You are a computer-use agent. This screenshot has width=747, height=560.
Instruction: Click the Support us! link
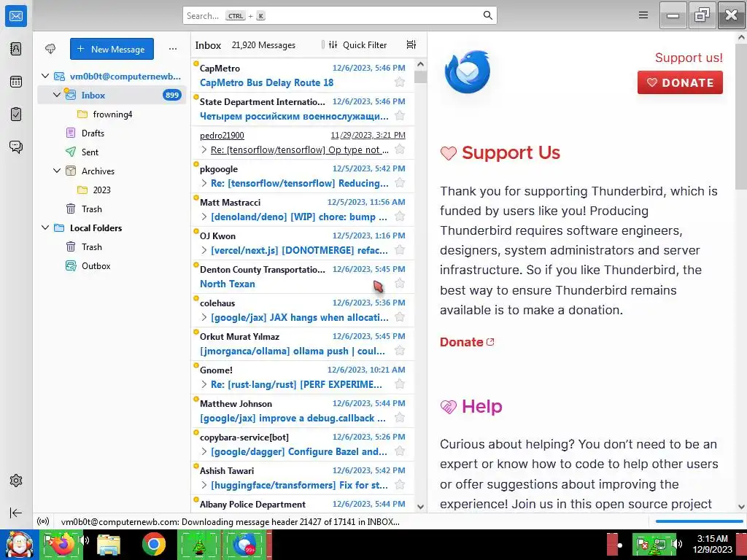coord(689,58)
